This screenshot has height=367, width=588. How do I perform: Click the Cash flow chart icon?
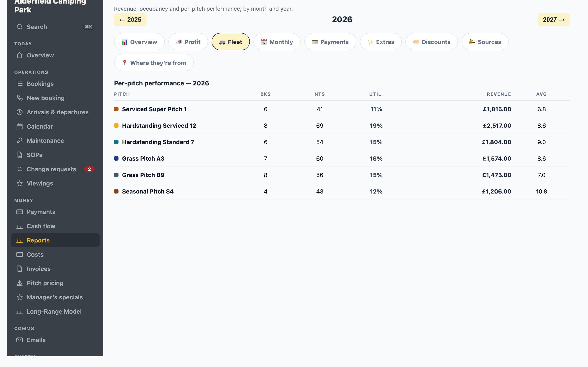pyautogui.click(x=19, y=226)
